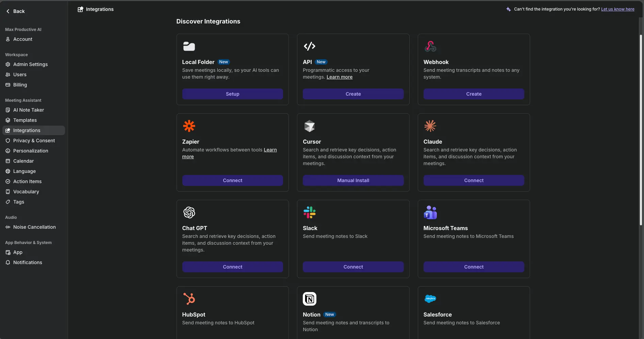The image size is (644, 339).
Task: Click the Salesforce card title
Action: (x=437, y=314)
